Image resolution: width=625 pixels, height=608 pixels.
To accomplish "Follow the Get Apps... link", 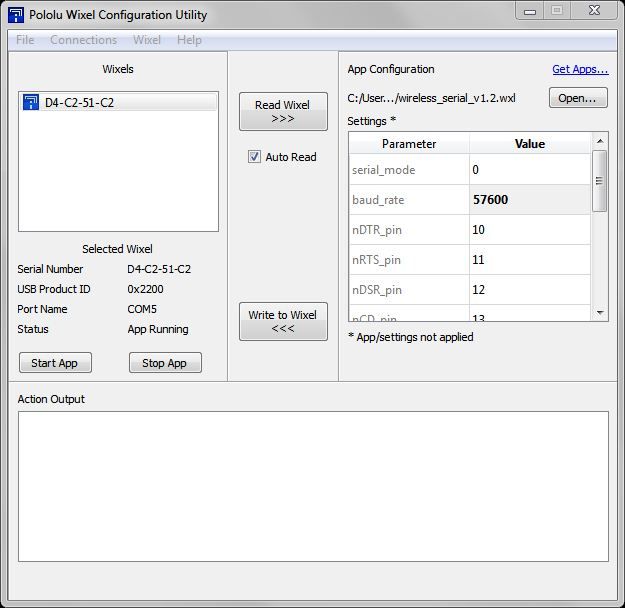I will [x=580, y=69].
